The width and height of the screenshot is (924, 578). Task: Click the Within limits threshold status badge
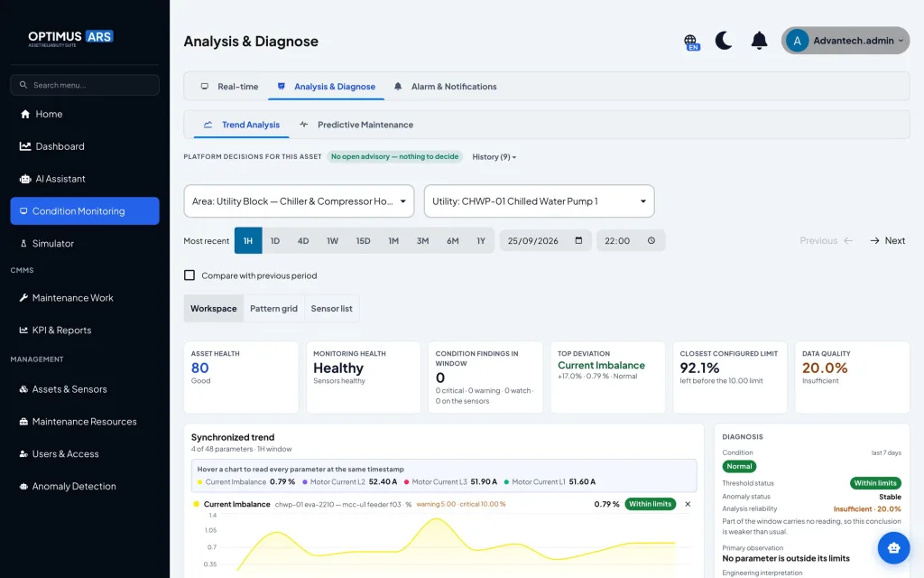875,483
